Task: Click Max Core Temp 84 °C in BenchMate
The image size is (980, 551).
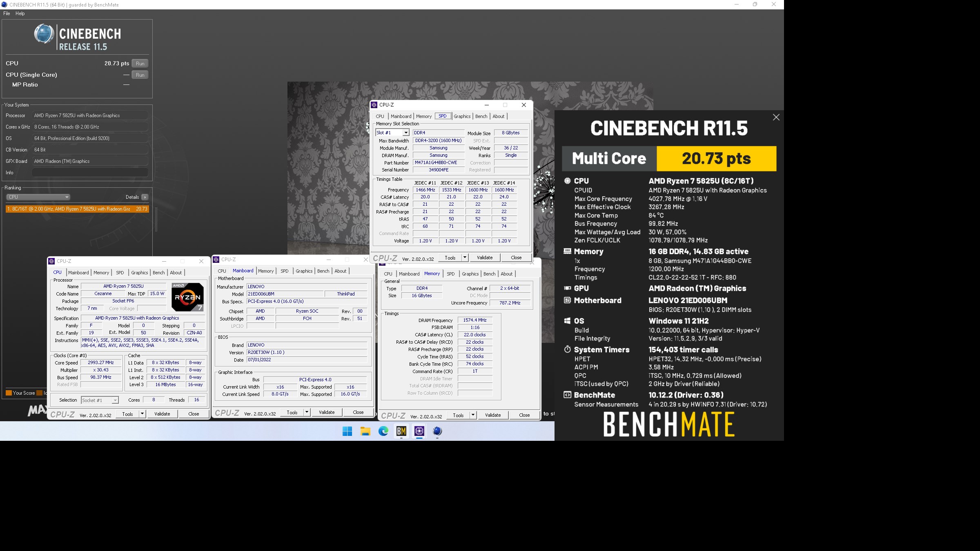Action: point(656,216)
